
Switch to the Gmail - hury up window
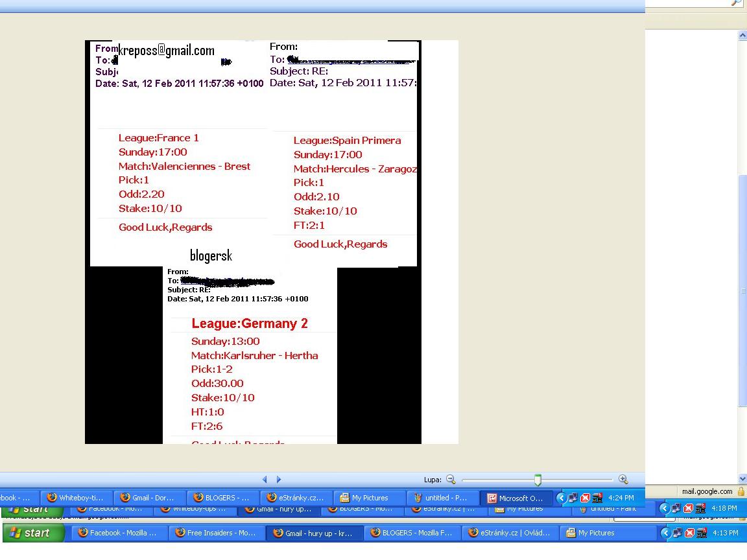[x=313, y=533]
